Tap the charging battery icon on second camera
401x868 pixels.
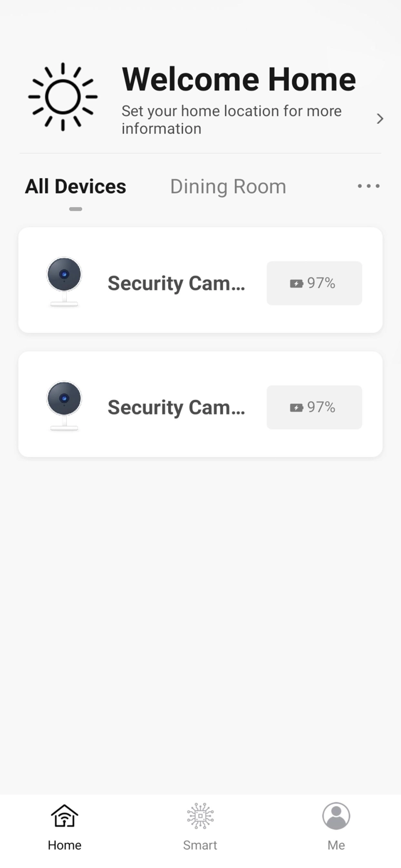pos(296,408)
